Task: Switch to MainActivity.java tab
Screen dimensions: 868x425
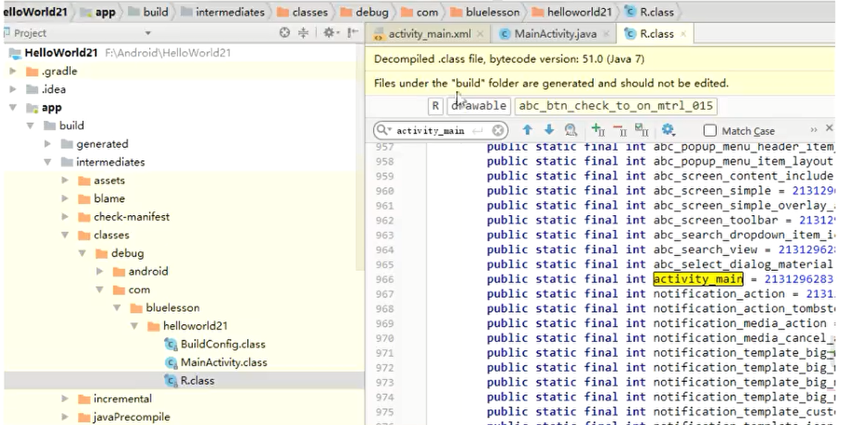Action: pyautogui.click(x=555, y=34)
